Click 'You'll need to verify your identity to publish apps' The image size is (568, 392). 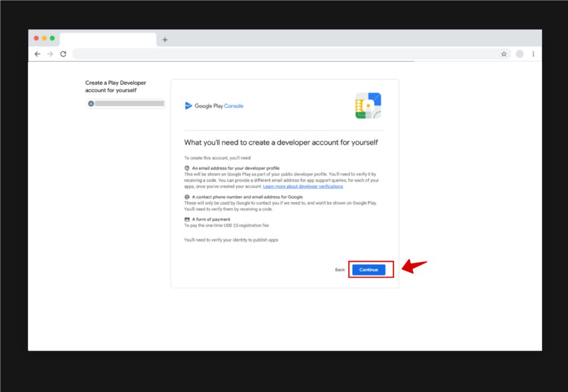coord(231,240)
